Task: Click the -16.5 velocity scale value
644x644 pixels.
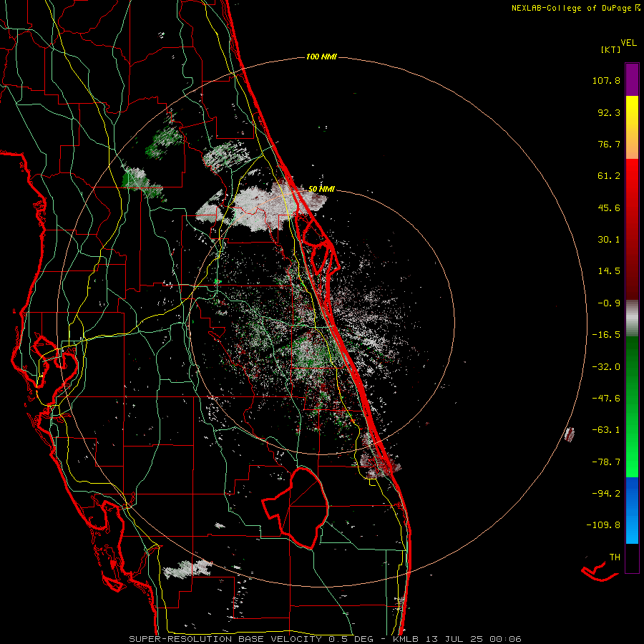Action: [x=606, y=335]
